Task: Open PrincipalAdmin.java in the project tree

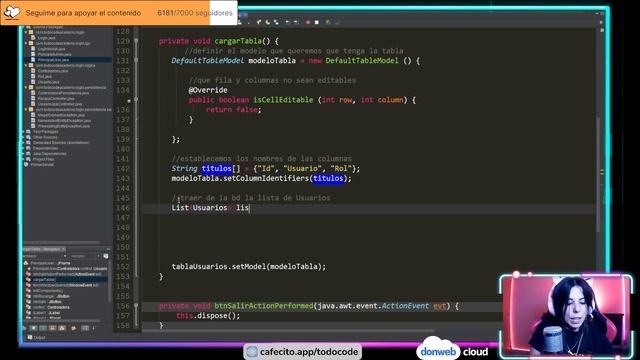Action: click(54, 54)
